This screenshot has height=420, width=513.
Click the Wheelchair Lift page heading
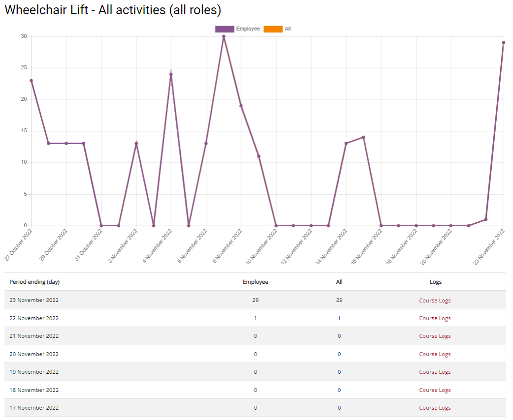113,10
